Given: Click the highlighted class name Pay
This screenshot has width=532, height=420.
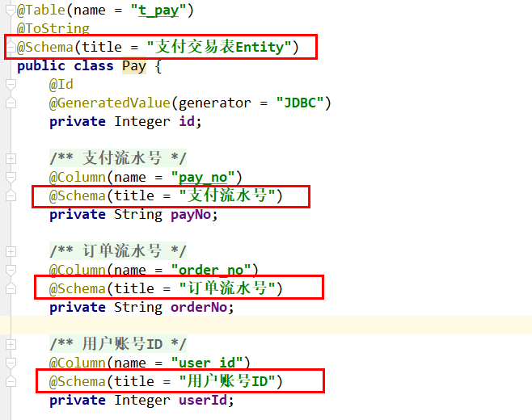Looking at the screenshot, I should click(x=134, y=66).
